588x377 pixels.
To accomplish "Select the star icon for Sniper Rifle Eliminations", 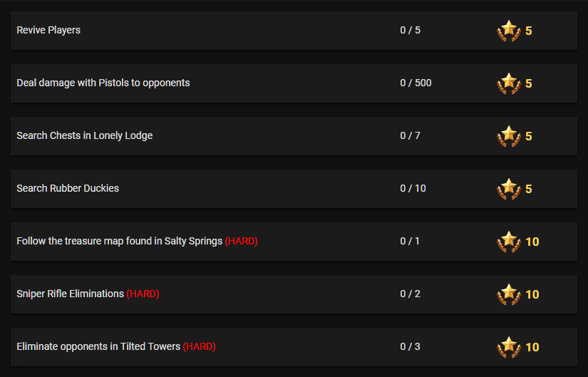I will [509, 294].
